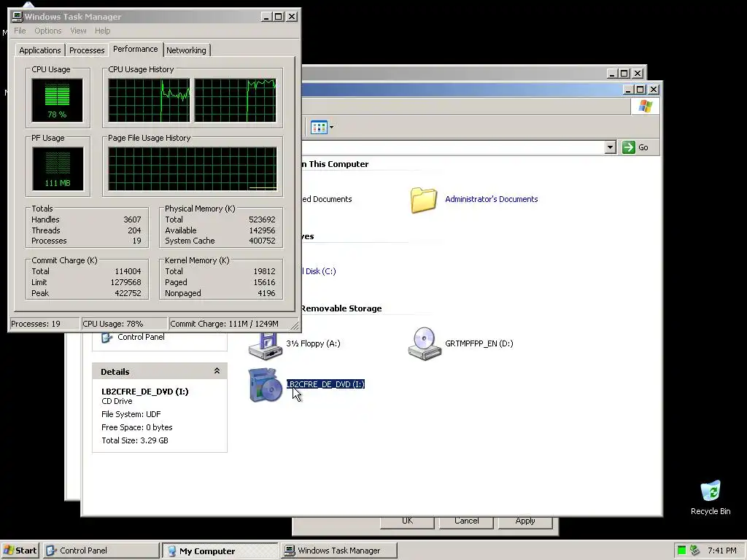The image size is (747, 560).
Task: Select the Performance tab
Action: [x=135, y=49]
